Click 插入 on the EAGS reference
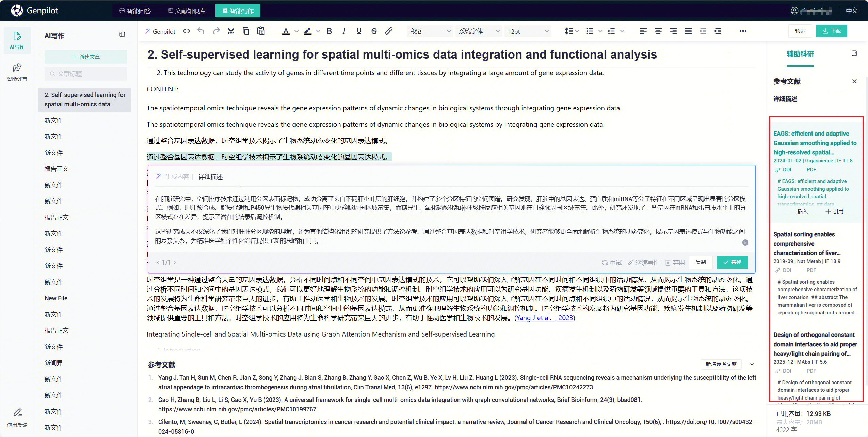Screen dimensions: 868x437 [x=802, y=211]
